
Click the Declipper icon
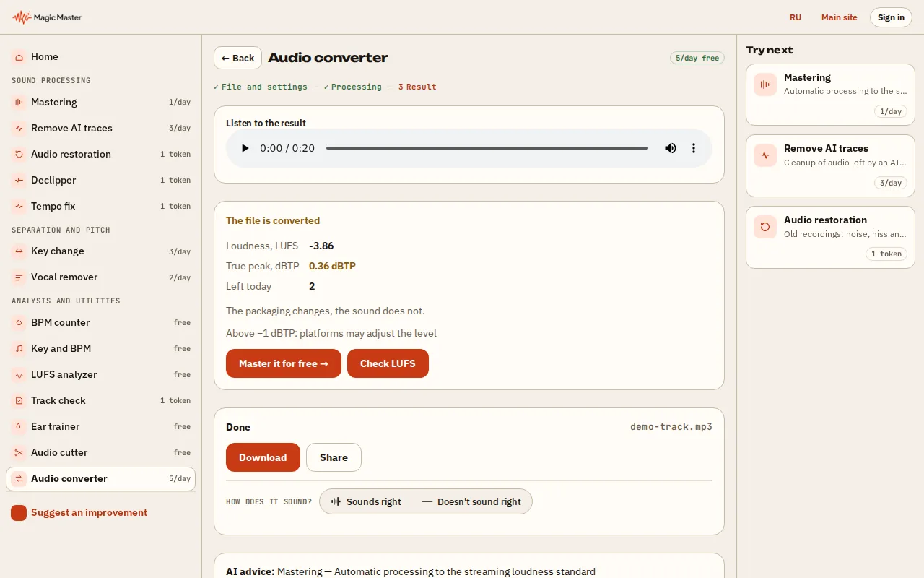pos(19,180)
